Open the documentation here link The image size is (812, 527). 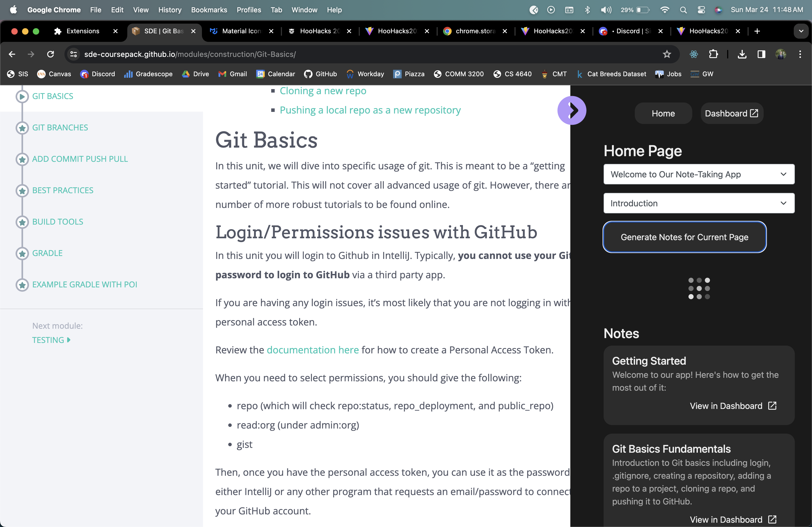[x=313, y=350]
